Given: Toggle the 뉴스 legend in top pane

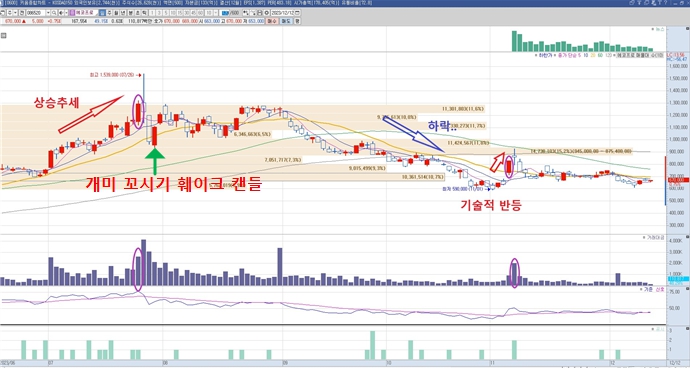Looking at the screenshot, I should (x=659, y=29).
